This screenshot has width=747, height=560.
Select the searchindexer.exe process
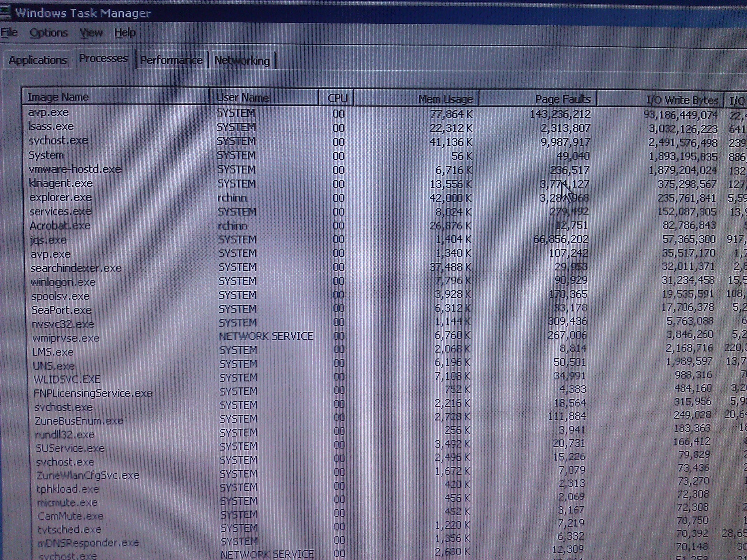click(76, 268)
